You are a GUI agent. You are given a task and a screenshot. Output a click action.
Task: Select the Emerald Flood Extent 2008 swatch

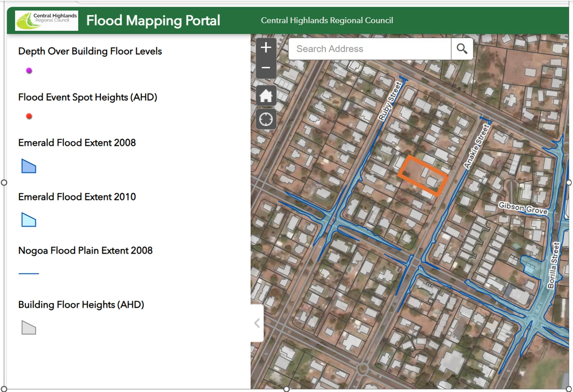[x=29, y=166]
